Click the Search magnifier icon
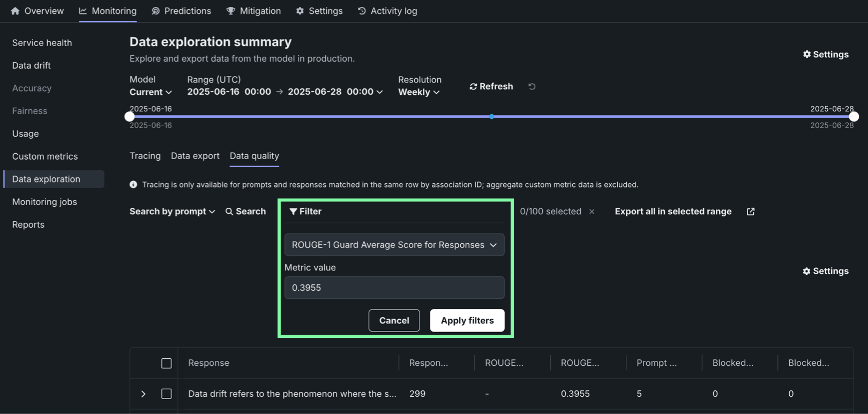This screenshot has width=868, height=414. [x=229, y=212]
